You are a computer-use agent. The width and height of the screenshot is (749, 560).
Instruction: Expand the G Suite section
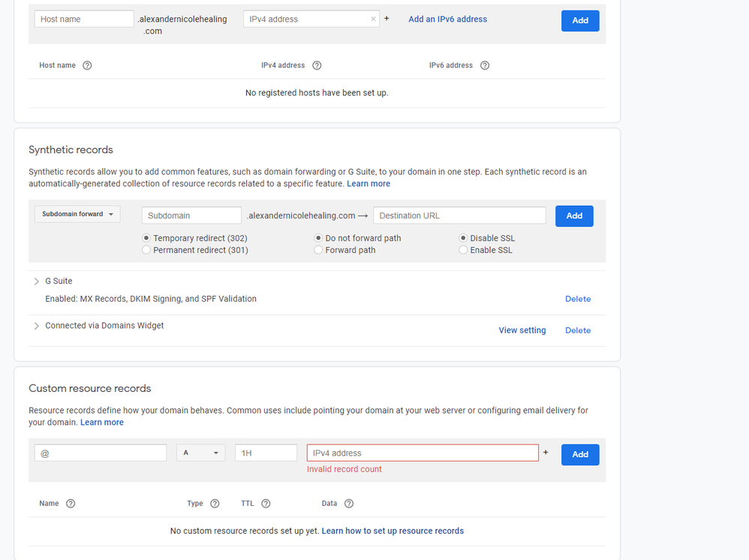tap(36, 281)
